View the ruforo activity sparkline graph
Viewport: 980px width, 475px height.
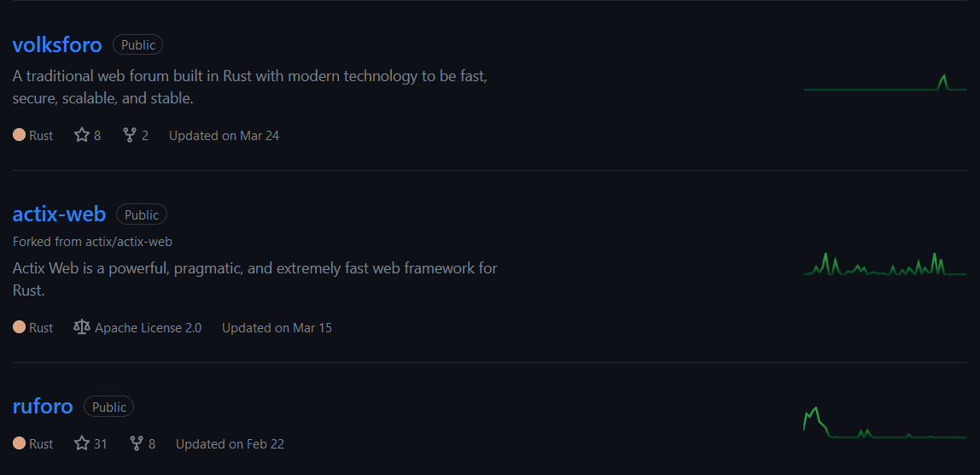(x=885, y=422)
